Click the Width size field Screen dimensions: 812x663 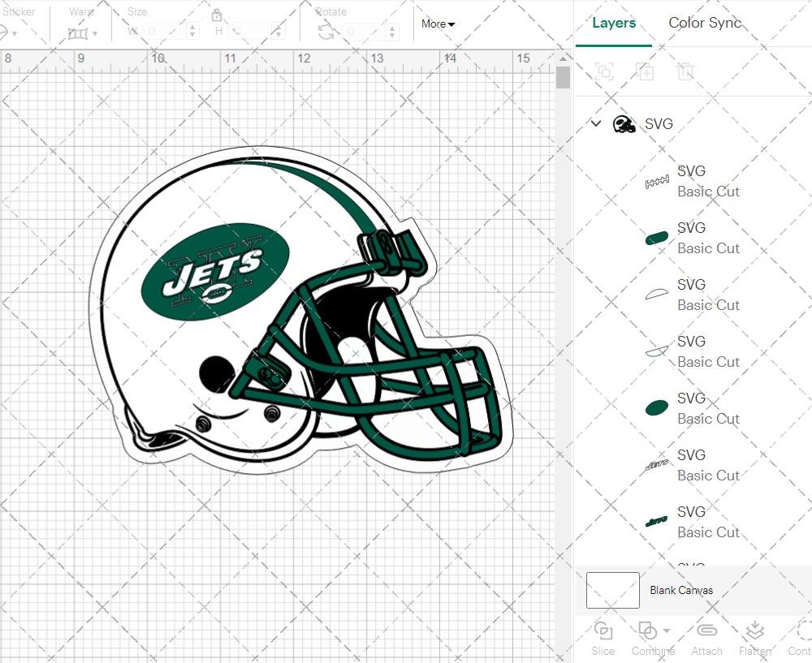164,32
